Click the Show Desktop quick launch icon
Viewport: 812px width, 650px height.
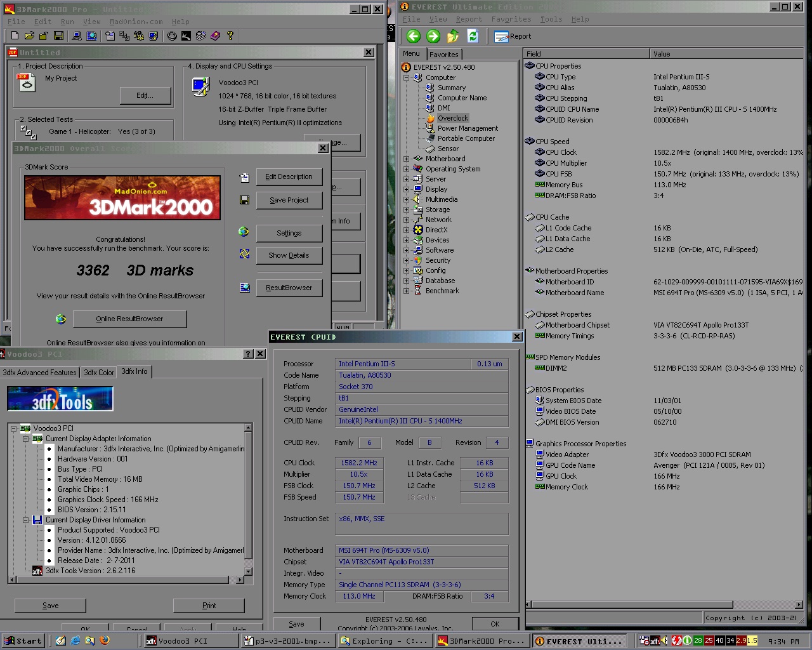tap(60, 641)
